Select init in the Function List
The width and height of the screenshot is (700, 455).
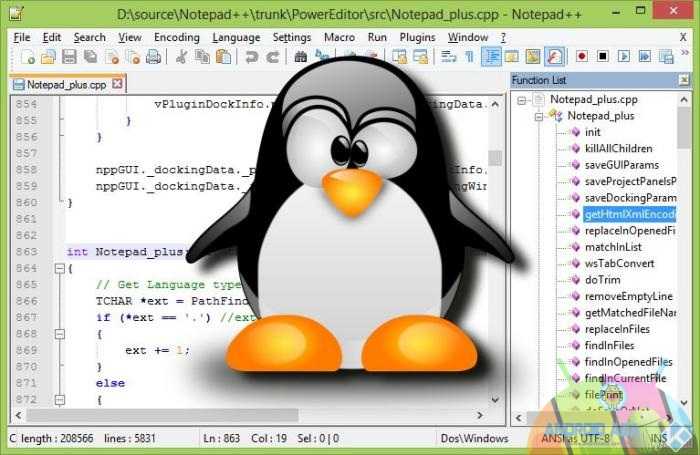coord(592,132)
